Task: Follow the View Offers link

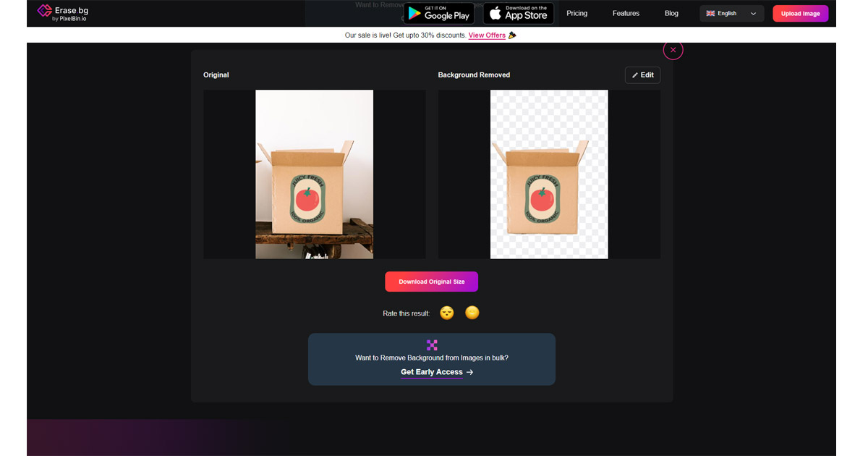Action: (487, 35)
